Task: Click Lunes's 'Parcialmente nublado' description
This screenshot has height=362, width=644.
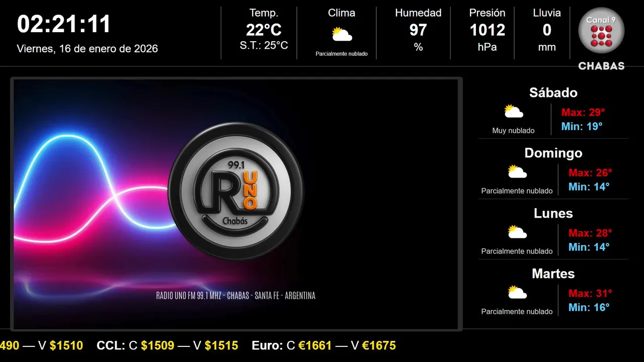Action: (517, 251)
